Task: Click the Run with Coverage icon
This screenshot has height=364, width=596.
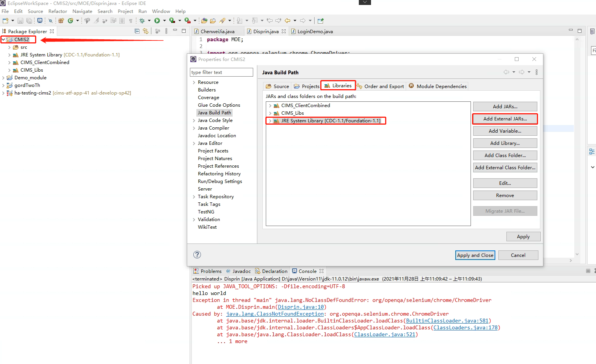Action: tap(172, 21)
